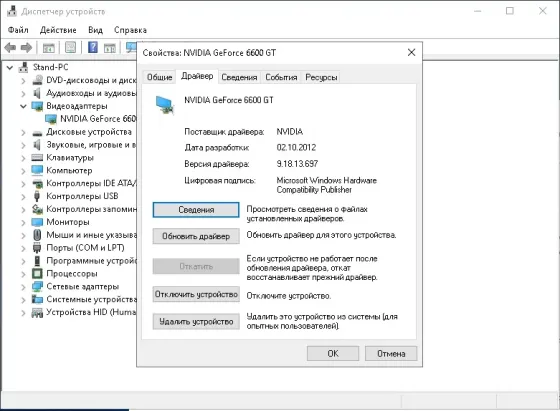Expand the Процессоры category
This screenshot has height=411, width=560.
click(x=24, y=274)
